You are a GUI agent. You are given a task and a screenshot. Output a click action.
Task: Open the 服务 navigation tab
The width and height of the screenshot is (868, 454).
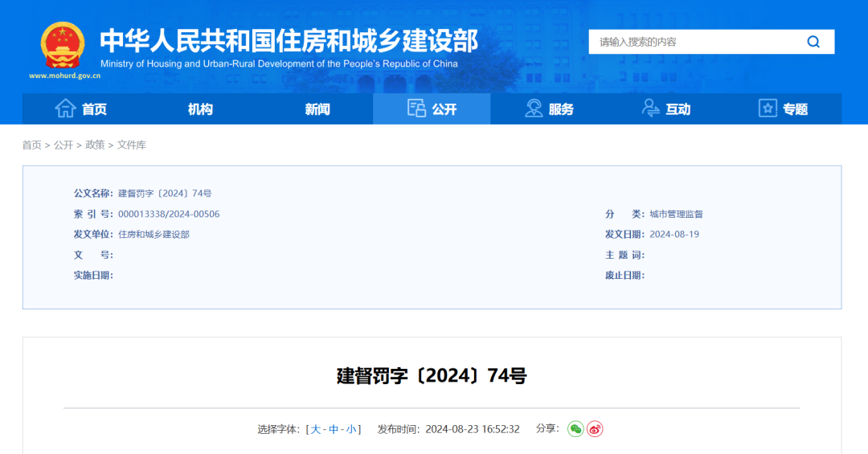(x=549, y=108)
